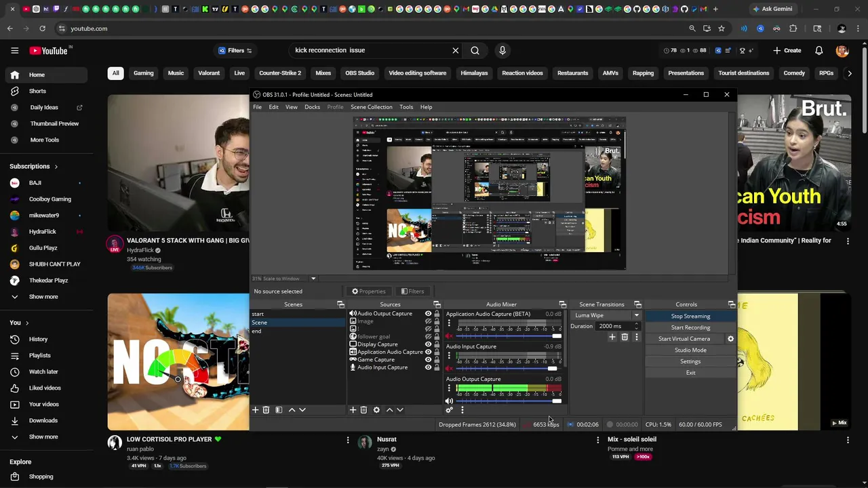Open Application Audio Capture mixer options dots
The width and height of the screenshot is (868, 488).
tap(449, 323)
